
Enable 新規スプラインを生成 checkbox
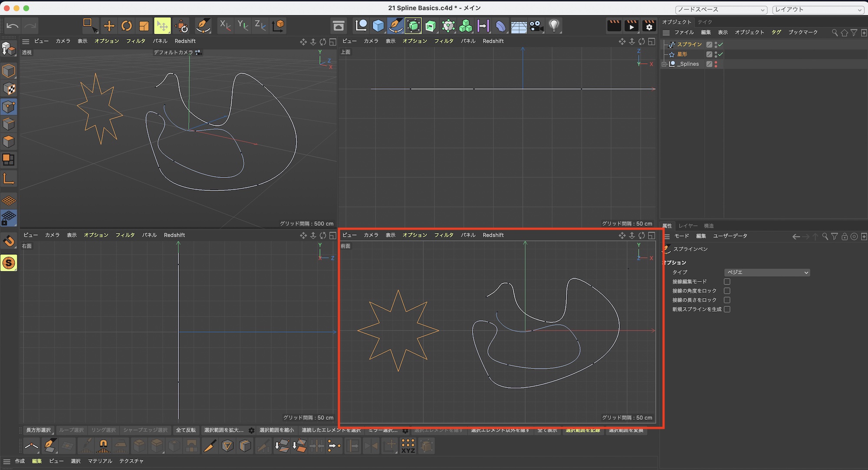point(727,309)
